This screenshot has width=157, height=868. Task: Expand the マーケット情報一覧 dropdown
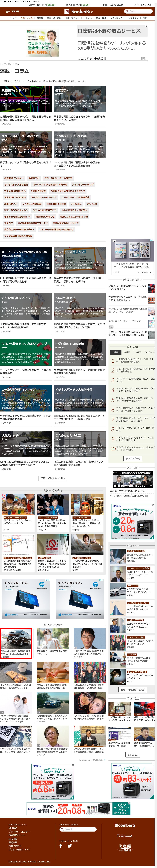142,5
